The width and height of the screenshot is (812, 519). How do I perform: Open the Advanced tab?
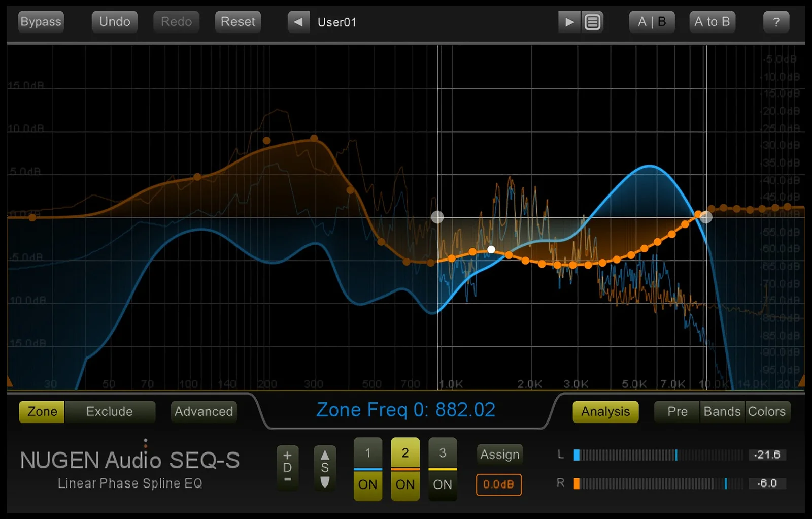point(203,412)
